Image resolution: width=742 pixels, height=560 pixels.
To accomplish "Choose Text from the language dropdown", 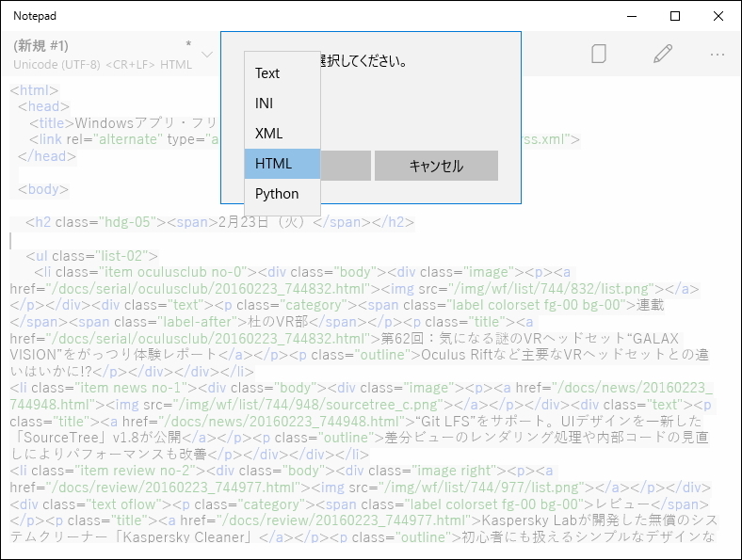I will (x=282, y=73).
